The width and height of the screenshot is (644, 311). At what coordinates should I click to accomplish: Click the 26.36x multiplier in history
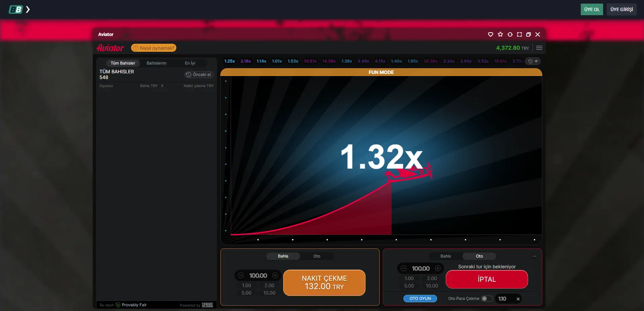[x=431, y=61]
